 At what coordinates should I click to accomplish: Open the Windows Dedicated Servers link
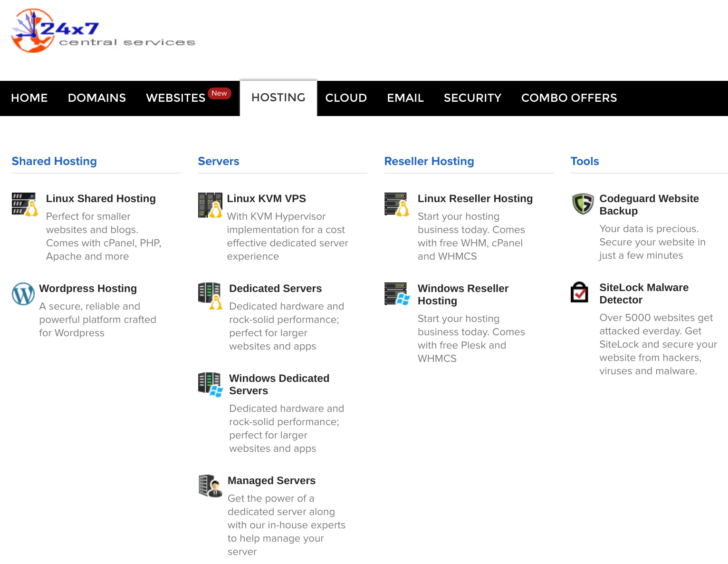tap(279, 385)
